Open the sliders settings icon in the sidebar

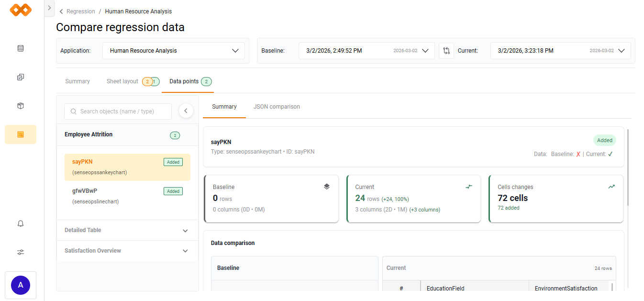coord(20,252)
